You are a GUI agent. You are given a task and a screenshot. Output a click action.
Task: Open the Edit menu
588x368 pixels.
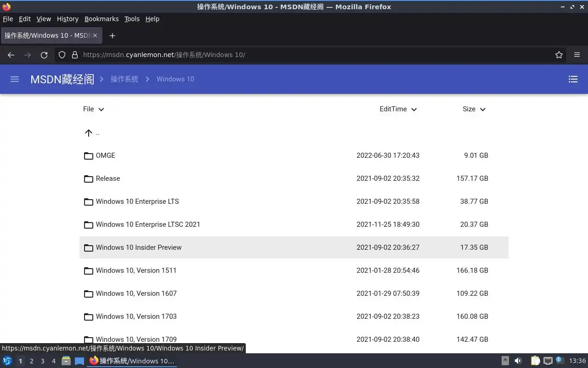tap(25, 19)
